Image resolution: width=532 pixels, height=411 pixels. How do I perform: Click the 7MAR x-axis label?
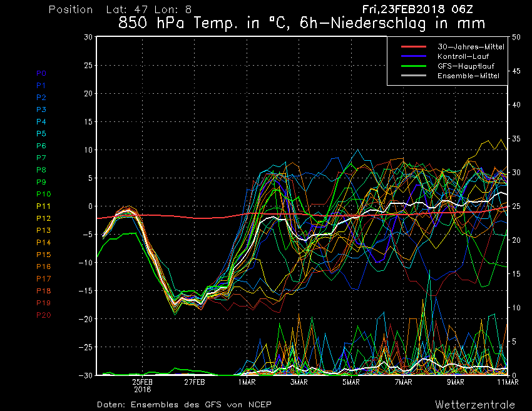pyautogui.click(x=404, y=382)
